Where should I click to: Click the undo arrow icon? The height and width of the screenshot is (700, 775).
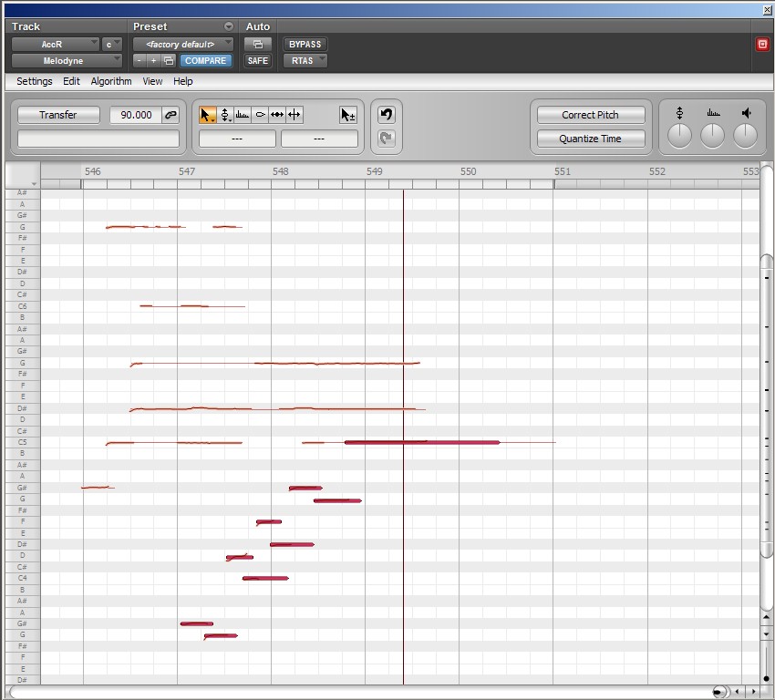(x=386, y=115)
